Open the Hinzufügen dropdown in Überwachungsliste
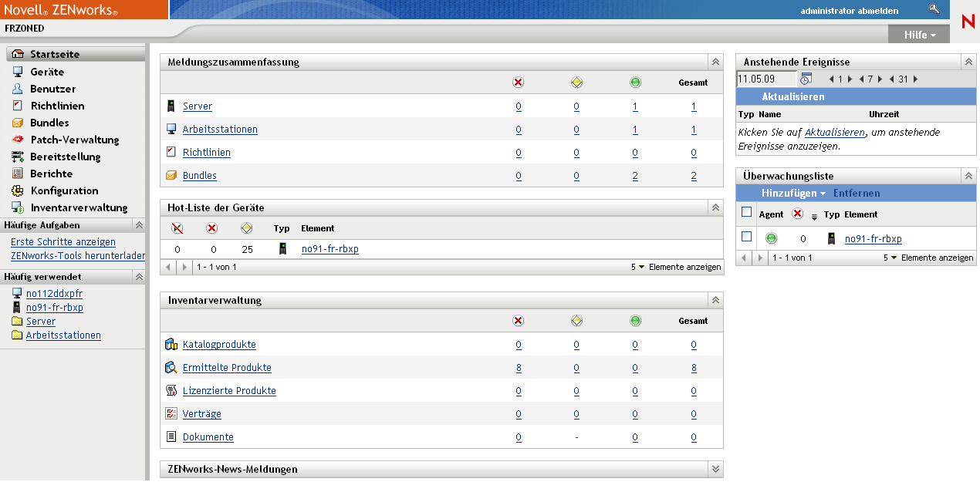980x482 pixels. click(x=793, y=193)
